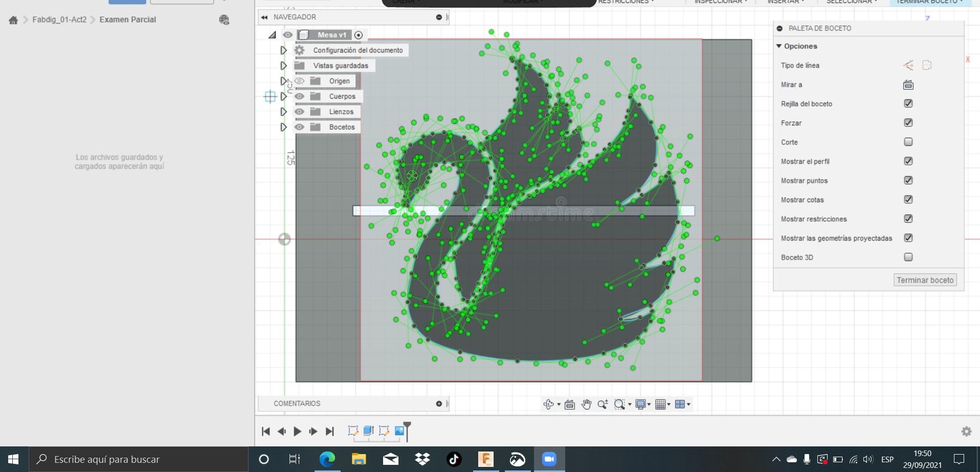This screenshot has height=472, width=980.
Task: Open the INSERTAR menu
Action: [786, 2]
